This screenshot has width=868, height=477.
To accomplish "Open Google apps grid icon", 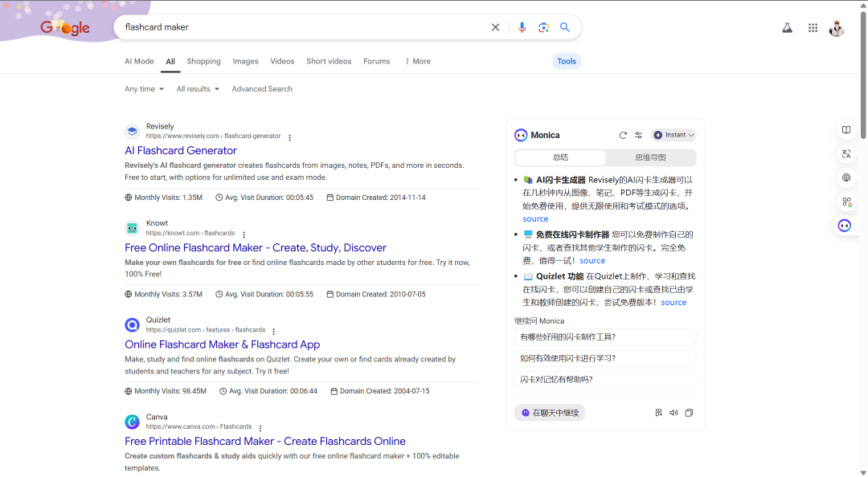I will (813, 27).
